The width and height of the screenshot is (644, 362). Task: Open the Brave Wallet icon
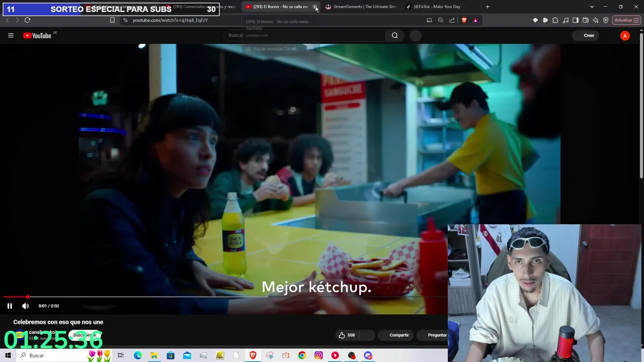[x=586, y=20]
